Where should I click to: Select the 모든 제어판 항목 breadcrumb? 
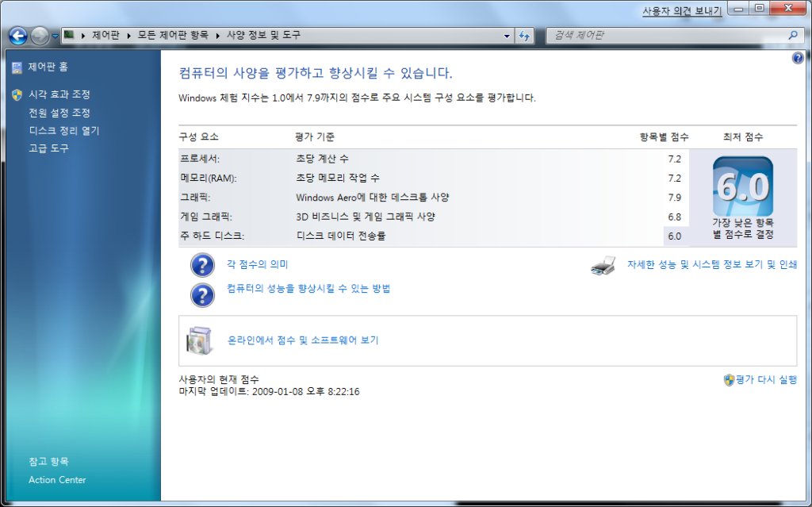173,35
